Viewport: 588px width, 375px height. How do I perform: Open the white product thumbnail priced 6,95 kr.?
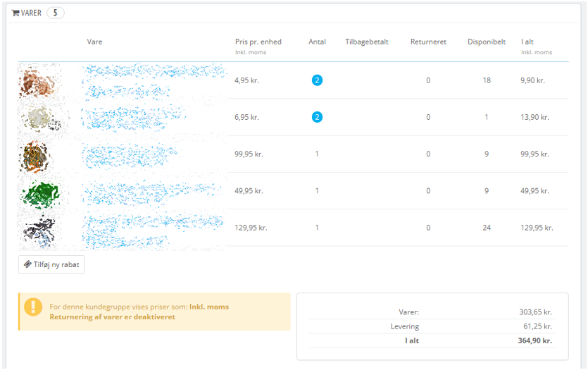click(x=41, y=118)
